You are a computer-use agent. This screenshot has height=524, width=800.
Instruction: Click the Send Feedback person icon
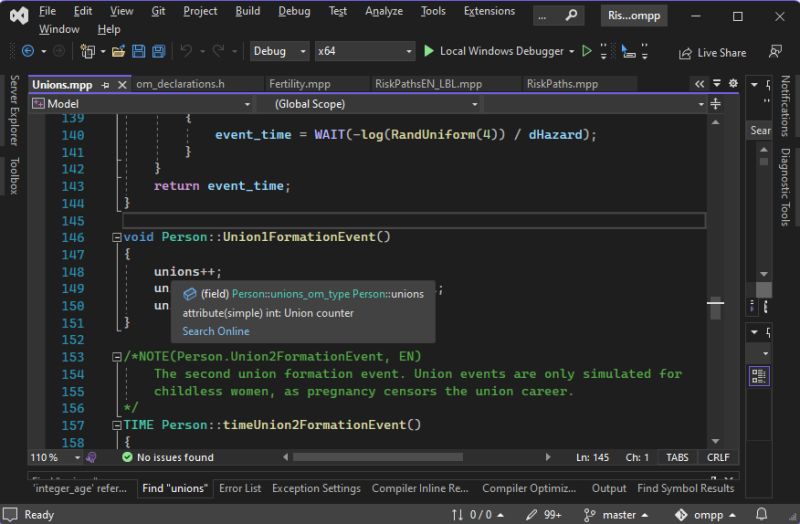776,52
